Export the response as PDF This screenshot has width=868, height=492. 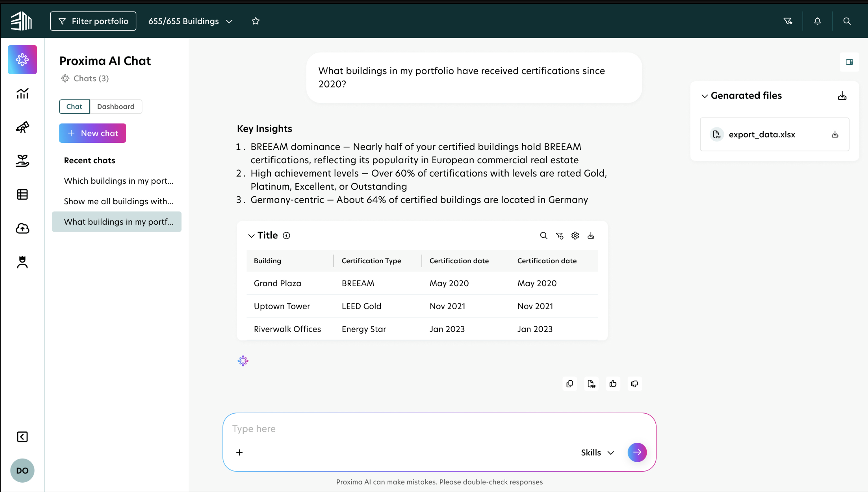[591, 384]
